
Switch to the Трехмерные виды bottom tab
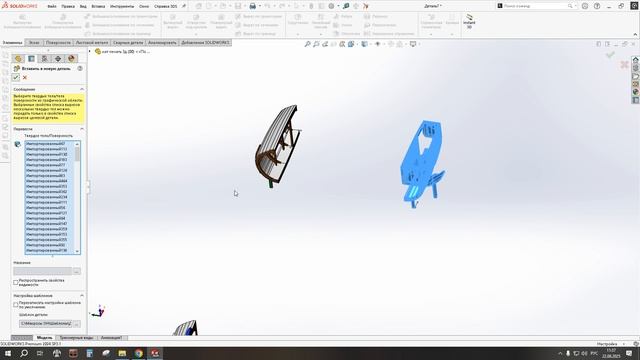(x=76, y=338)
